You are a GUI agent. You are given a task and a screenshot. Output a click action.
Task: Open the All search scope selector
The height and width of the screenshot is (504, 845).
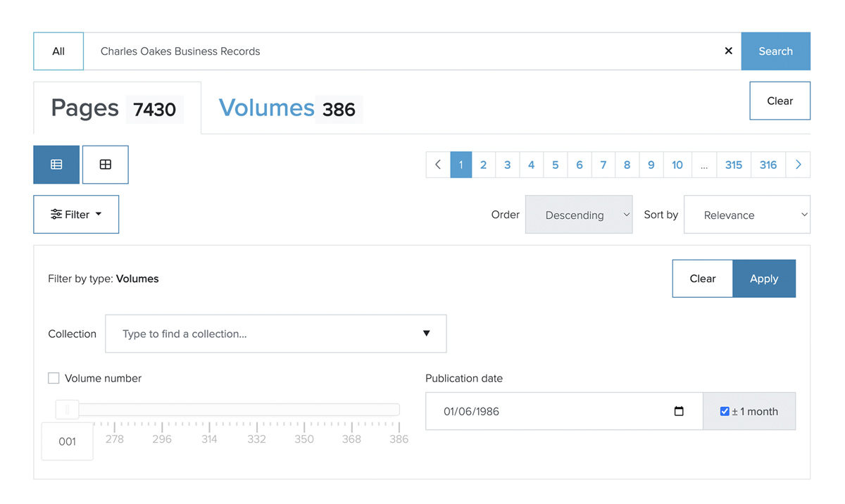click(58, 51)
